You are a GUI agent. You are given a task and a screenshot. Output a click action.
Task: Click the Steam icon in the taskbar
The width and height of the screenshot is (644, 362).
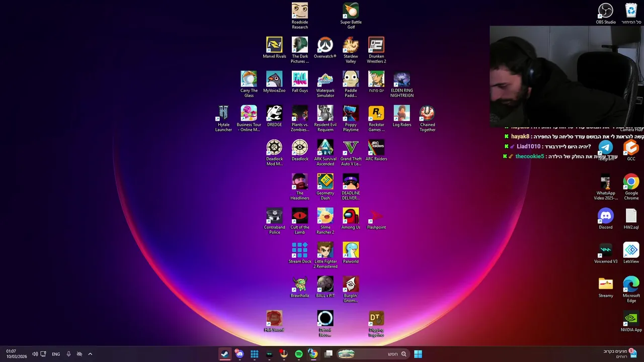(224, 354)
